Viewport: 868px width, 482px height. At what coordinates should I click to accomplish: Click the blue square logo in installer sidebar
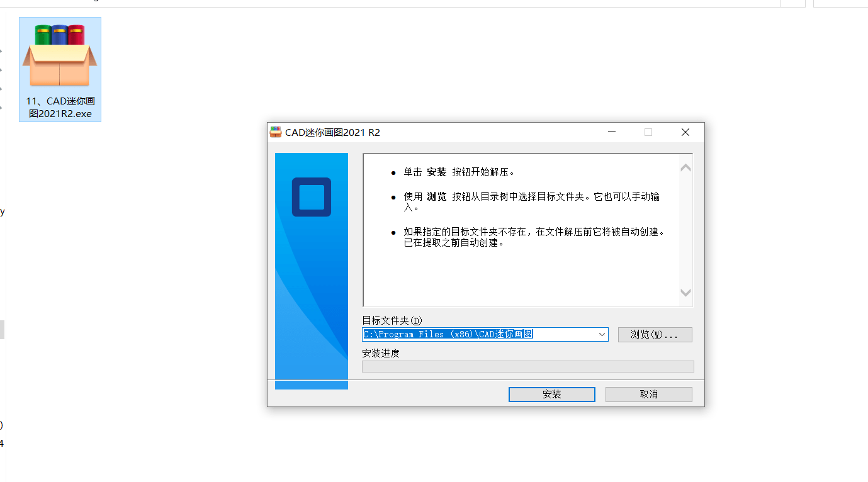pyautogui.click(x=312, y=197)
